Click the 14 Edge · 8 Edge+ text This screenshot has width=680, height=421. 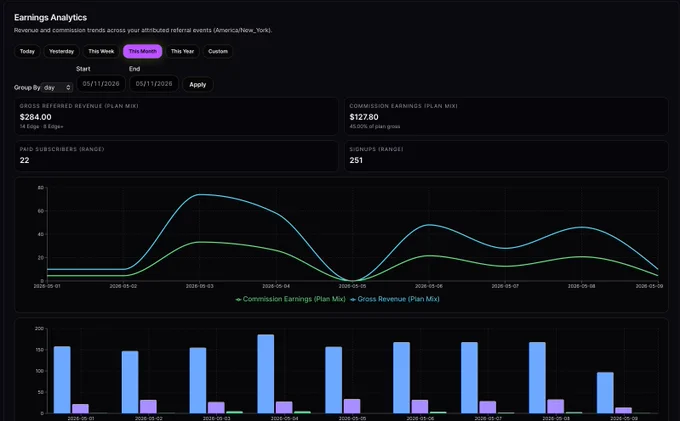[41, 127]
